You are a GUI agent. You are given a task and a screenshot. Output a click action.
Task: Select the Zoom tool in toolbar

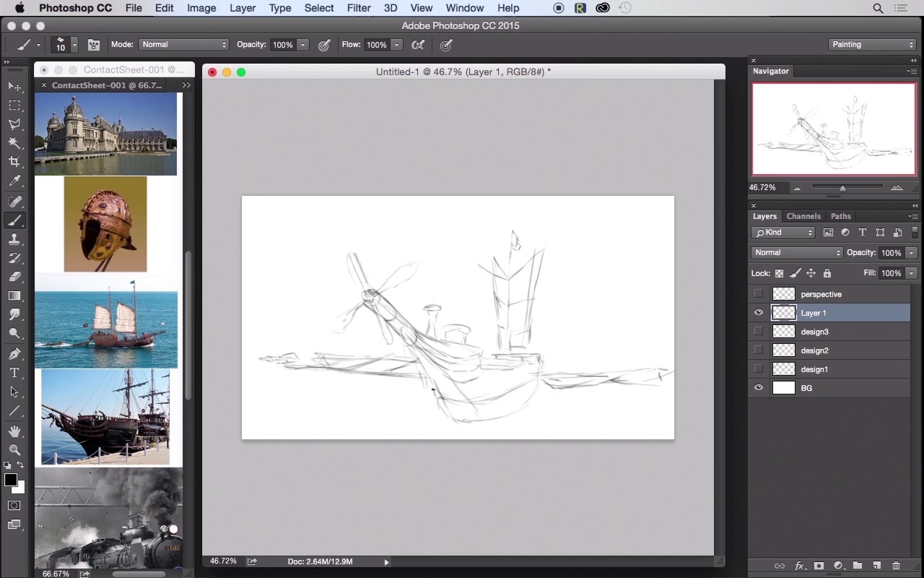pos(14,449)
